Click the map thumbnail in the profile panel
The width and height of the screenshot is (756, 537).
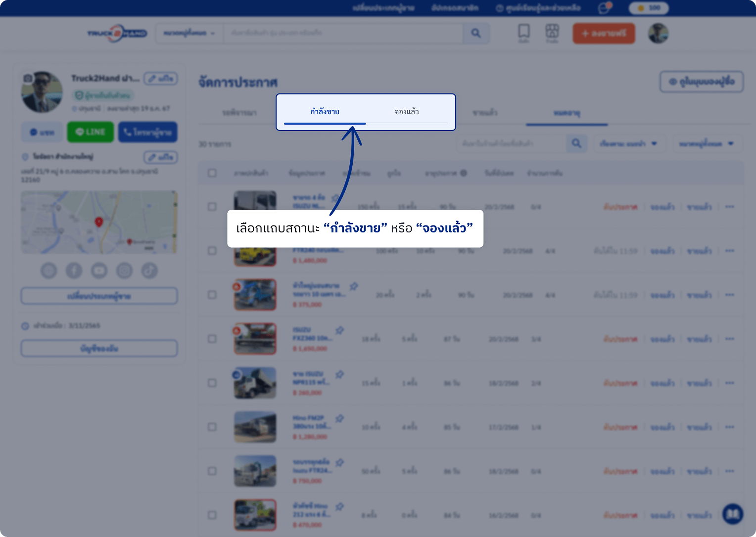tap(99, 222)
